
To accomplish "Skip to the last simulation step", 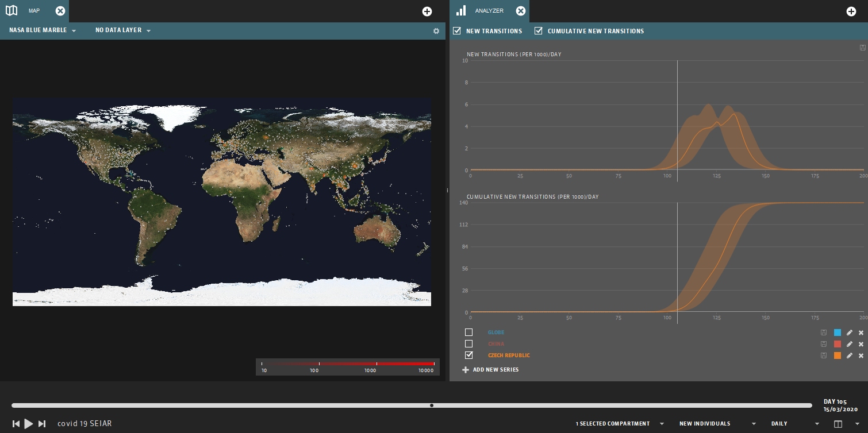I will click(x=42, y=424).
